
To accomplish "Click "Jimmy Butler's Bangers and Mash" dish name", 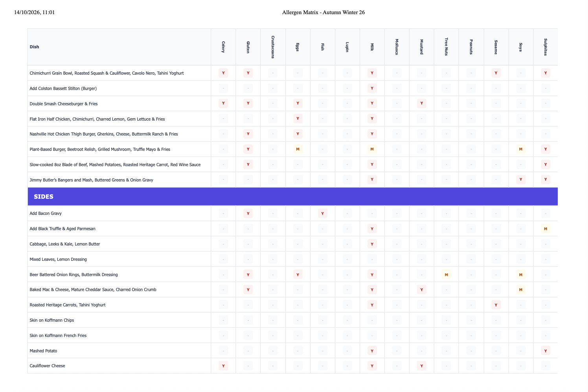I will coord(91,180).
